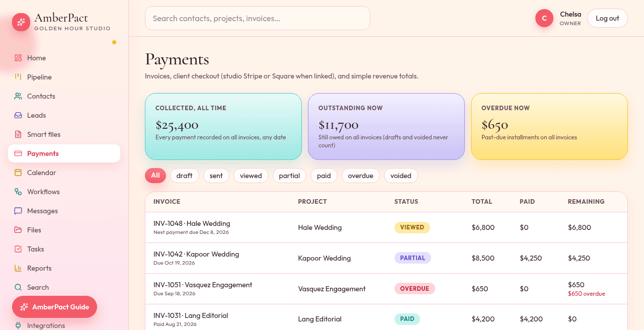The height and width of the screenshot is (330, 644).
Task: Click the Leads inbox icon
Action: (18, 115)
